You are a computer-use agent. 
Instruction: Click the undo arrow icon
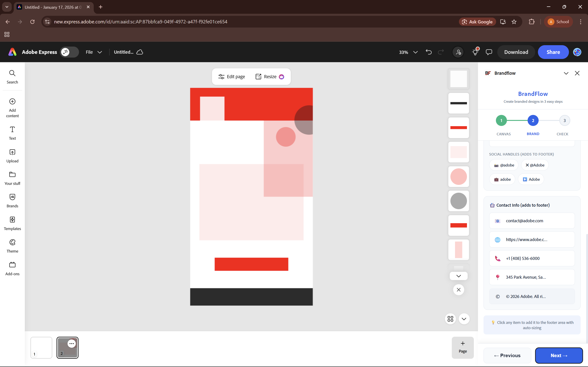point(429,52)
